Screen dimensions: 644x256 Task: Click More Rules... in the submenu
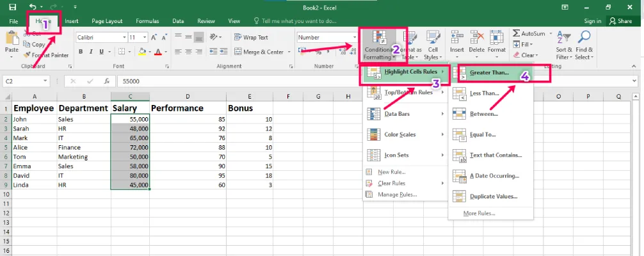point(479,213)
